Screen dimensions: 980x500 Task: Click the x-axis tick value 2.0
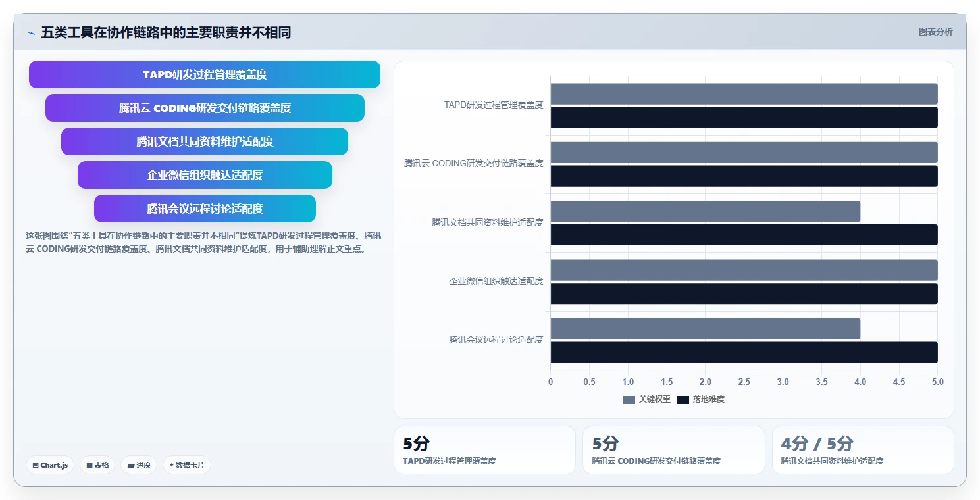coord(706,382)
